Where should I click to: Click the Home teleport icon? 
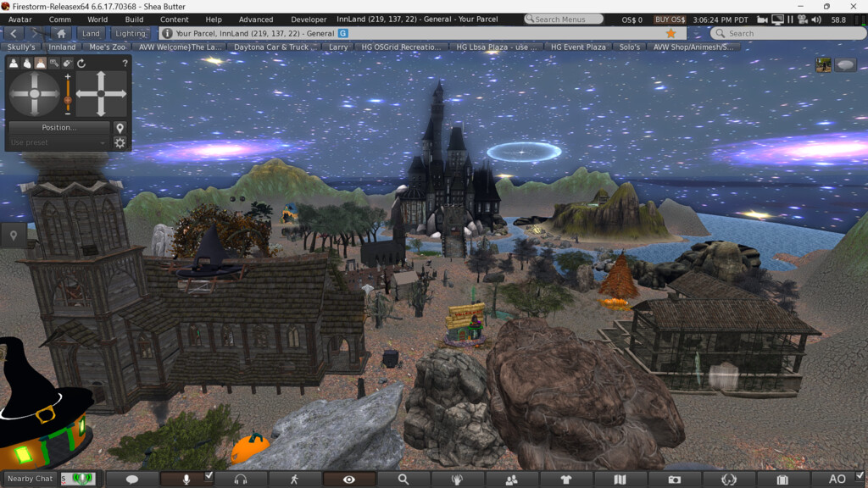[x=61, y=33]
